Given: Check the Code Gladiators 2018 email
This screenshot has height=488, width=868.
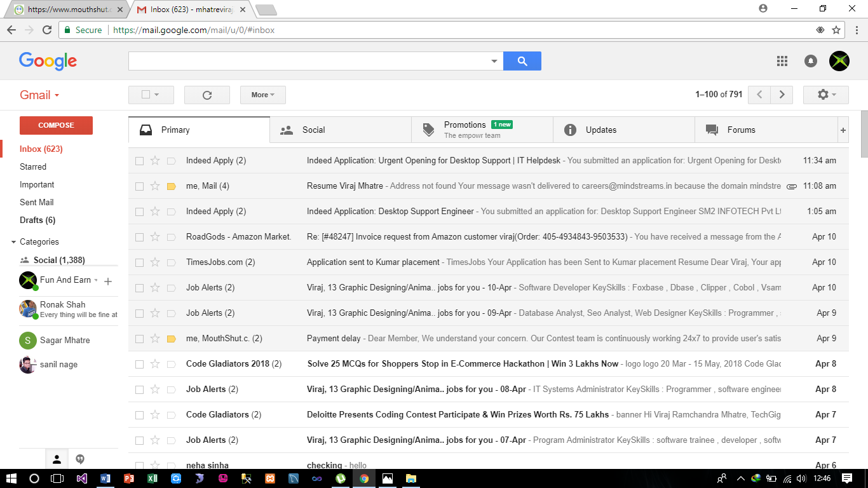Looking at the screenshot, I should point(140,364).
